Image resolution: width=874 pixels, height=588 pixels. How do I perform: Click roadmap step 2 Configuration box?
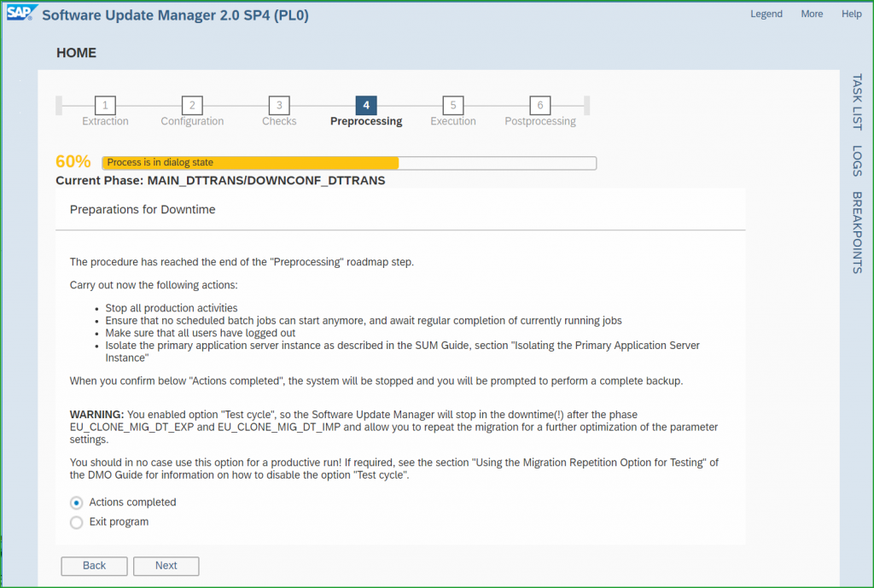click(x=192, y=105)
